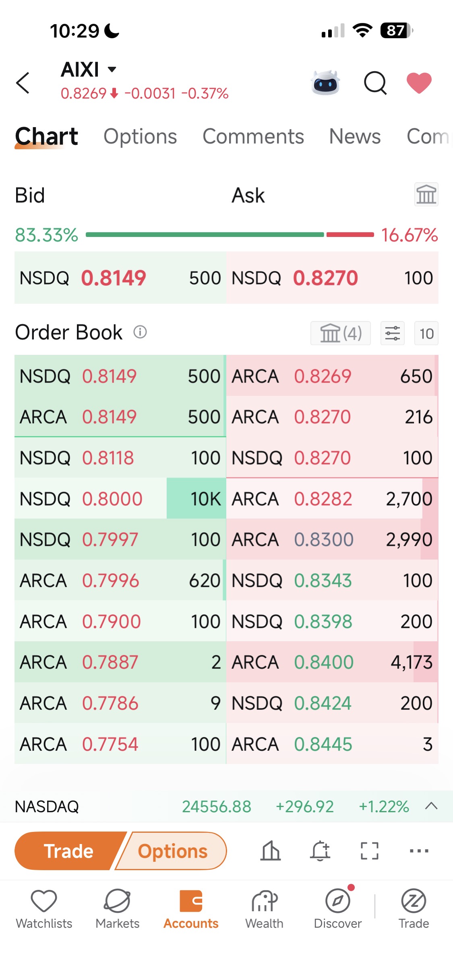Switch to the Options tab
Image resolution: width=453 pixels, height=980 pixels.
140,136
